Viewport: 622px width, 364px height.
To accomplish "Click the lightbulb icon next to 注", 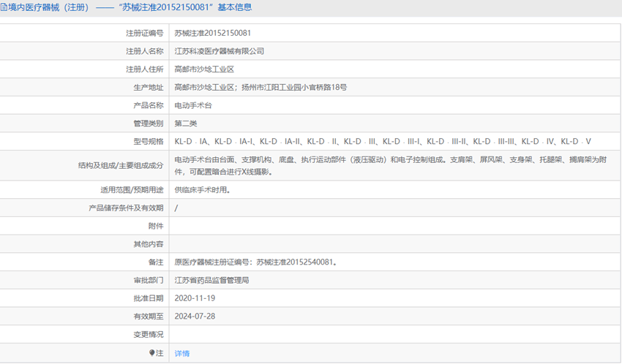I will [151, 353].
